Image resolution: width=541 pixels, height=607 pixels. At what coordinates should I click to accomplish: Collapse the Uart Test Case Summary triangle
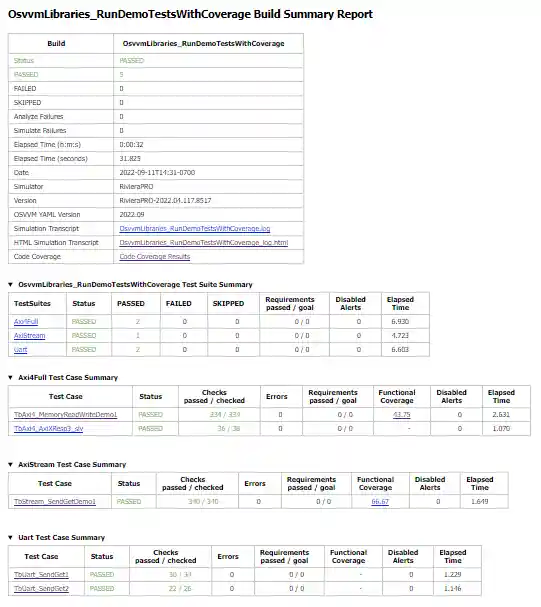point(10,538)
